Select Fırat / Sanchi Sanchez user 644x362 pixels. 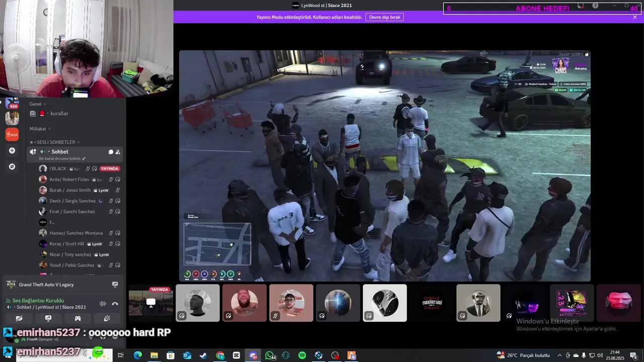pyautogui.click(x=79, y=212)
